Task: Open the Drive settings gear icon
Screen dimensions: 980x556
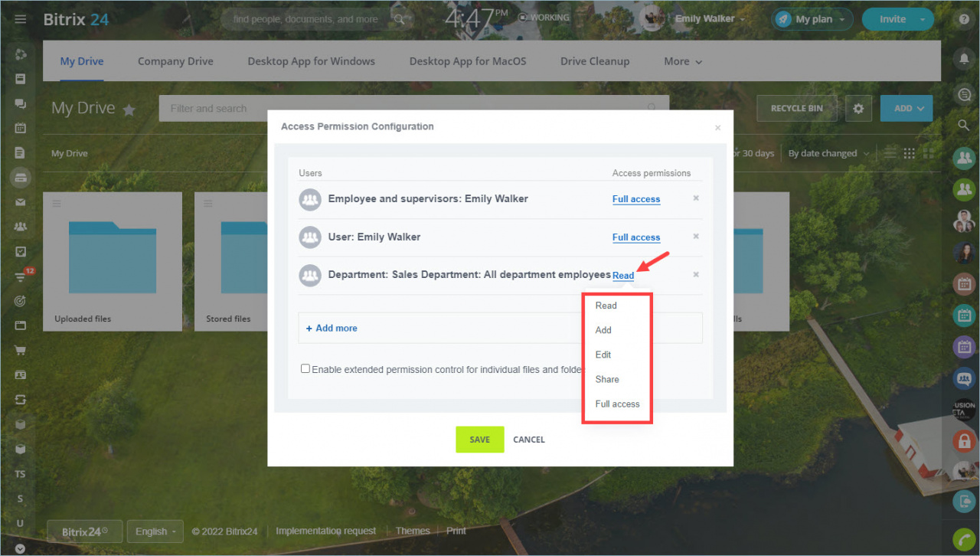Action: (858, 109)
